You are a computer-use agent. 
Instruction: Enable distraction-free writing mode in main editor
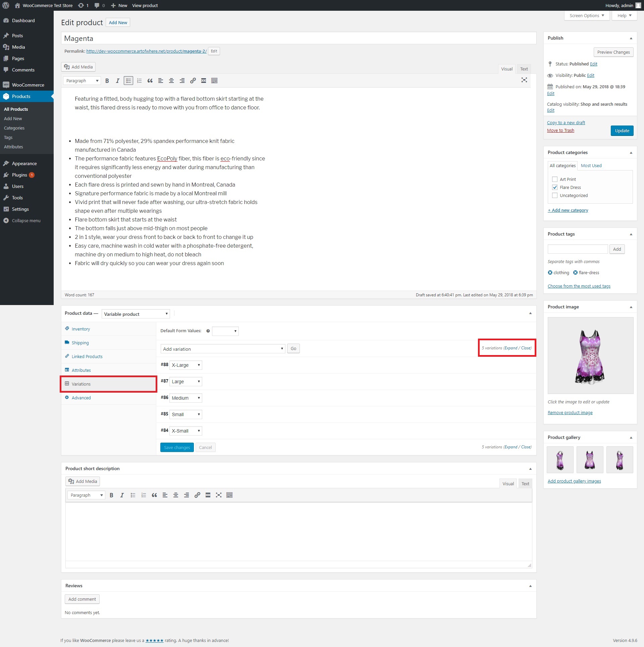coord(524,80)
